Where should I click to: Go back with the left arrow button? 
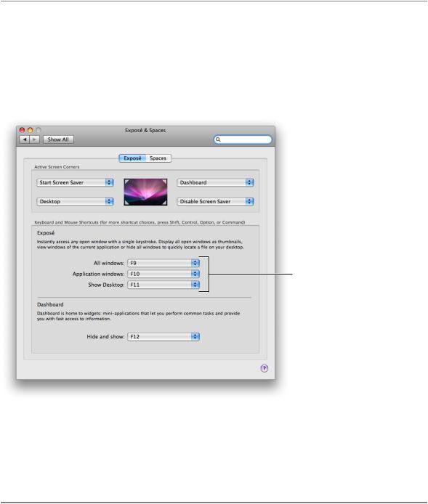[x=25, y=139]
